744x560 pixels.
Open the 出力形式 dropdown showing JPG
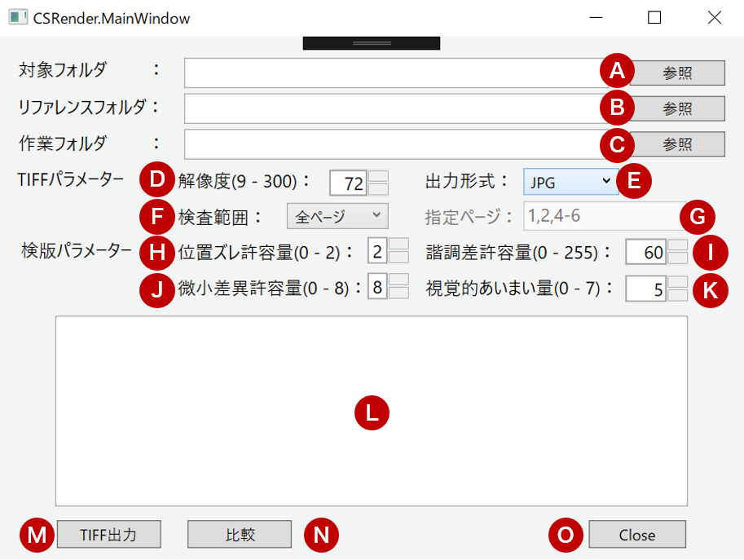click(x=570, y=181)
